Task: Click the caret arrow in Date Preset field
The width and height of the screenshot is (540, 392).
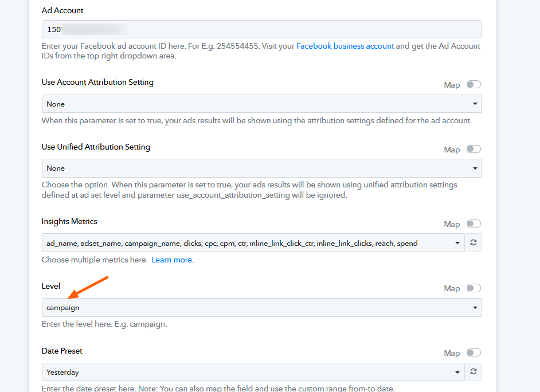Action: coord(457,372)
